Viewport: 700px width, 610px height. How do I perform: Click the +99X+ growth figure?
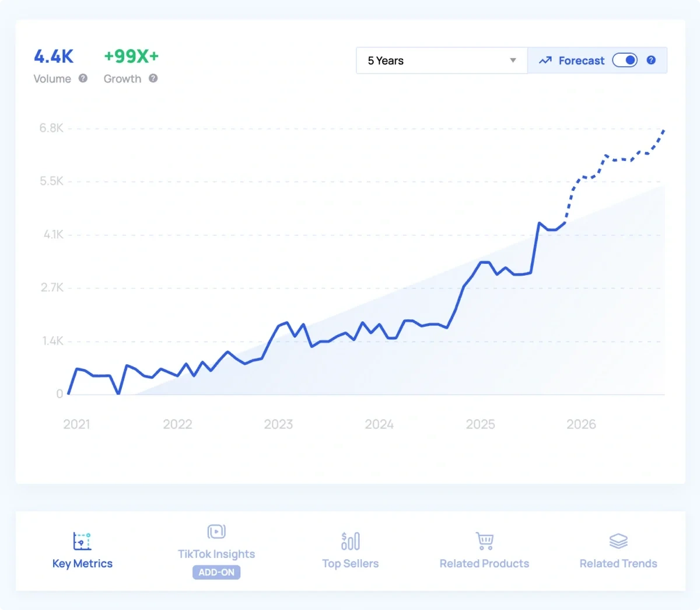click(x=131, y=56)
